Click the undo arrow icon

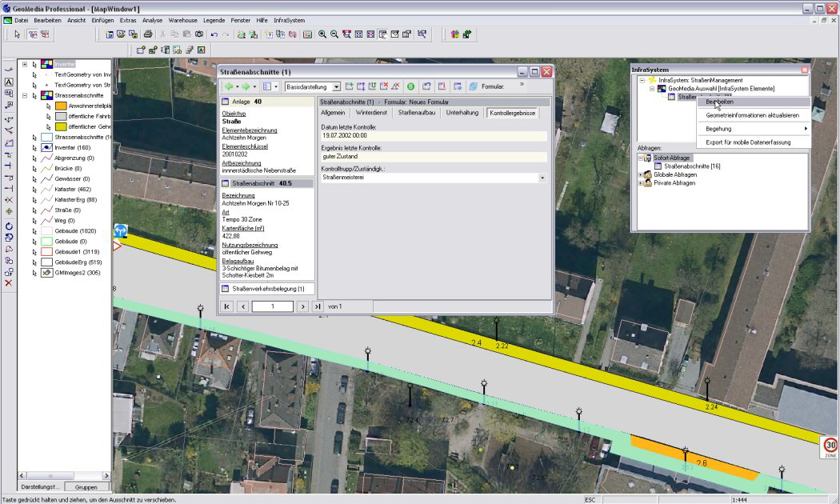click(x=214, y=34)
